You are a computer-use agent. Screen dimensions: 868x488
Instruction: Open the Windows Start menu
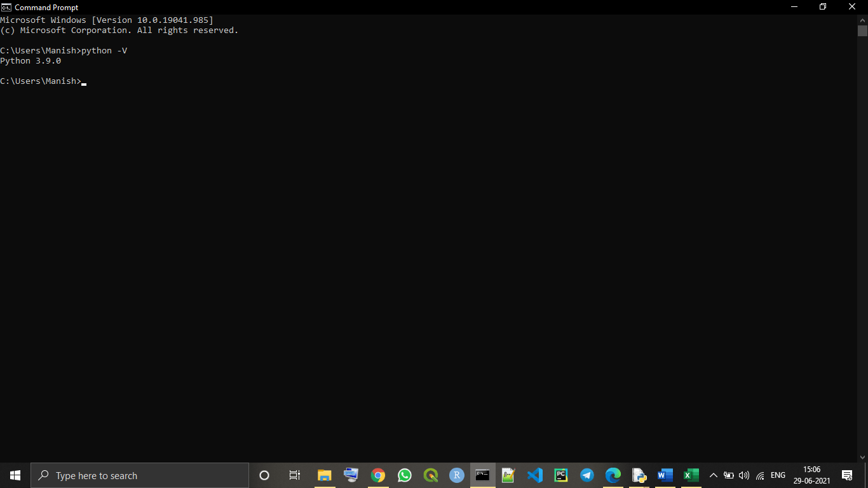click(15, 475)
